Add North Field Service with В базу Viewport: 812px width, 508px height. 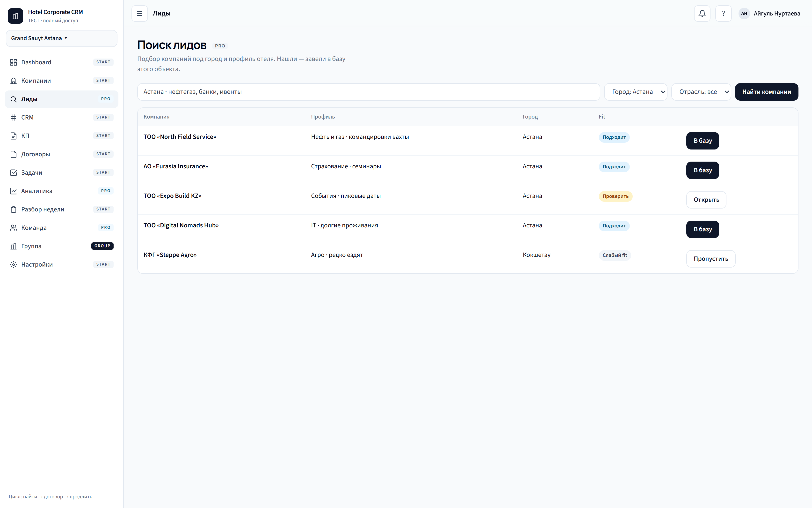(x=703, y=141)
